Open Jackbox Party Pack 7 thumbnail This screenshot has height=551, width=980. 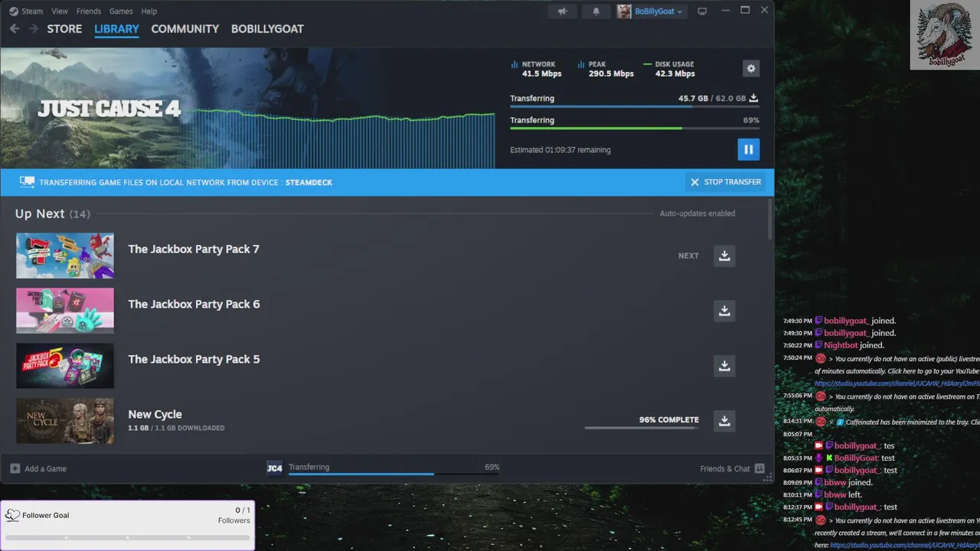(x=65, y=256)
